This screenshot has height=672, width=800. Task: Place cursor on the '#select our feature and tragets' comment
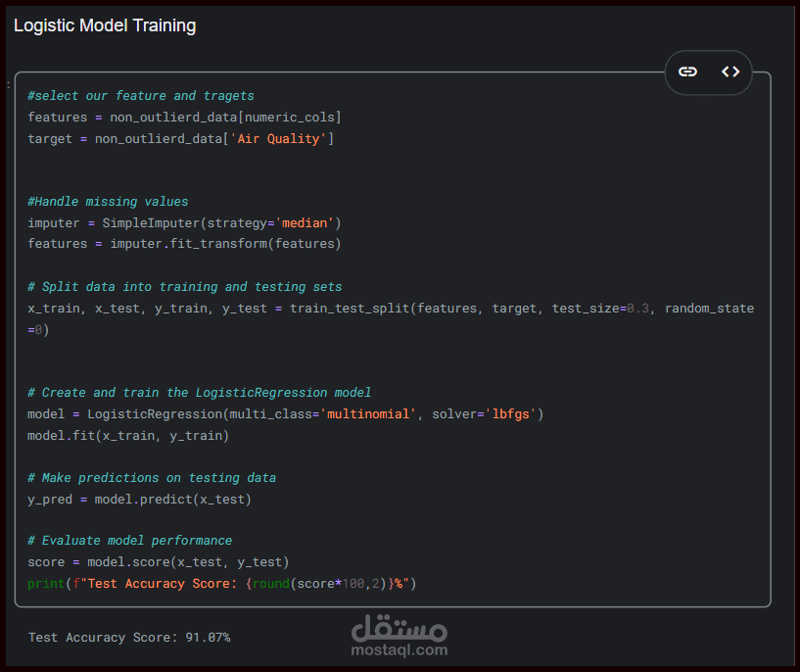(141, 96)
